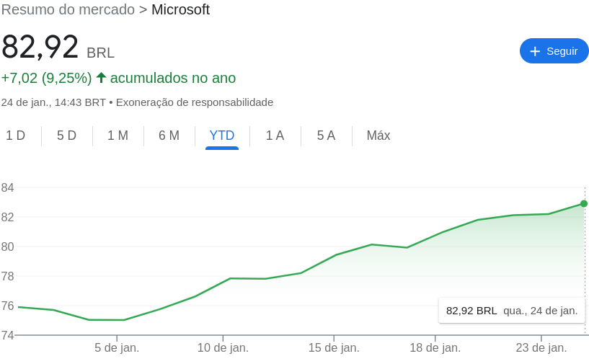Click the Resumo do mercado breadcrumb

point(68,10)
